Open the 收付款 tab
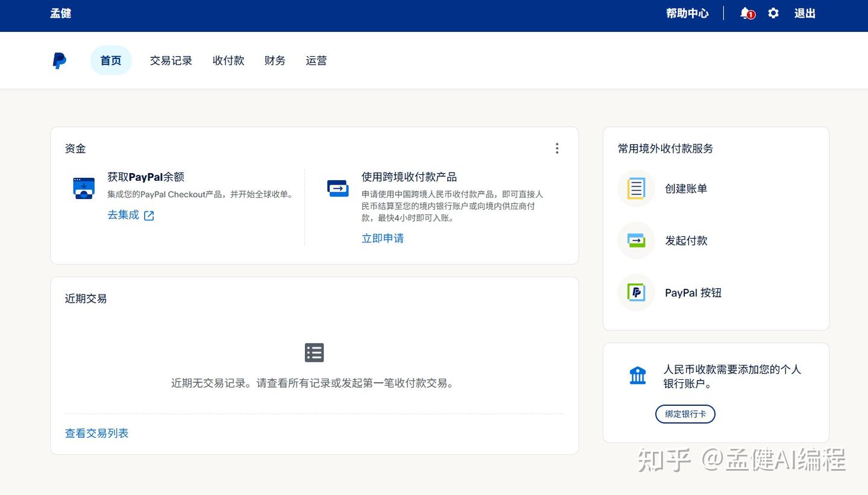868x495 pixels. point(228,60)
